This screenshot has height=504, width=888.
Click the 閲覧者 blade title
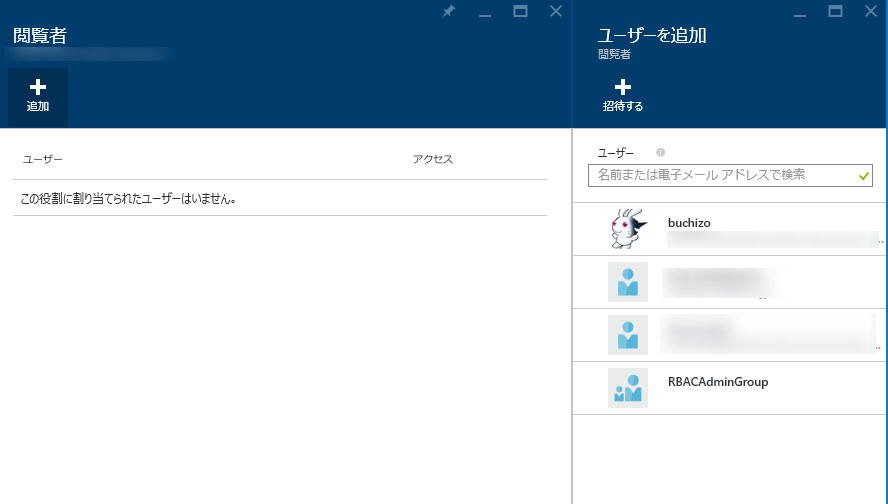(x=40, y=36)
